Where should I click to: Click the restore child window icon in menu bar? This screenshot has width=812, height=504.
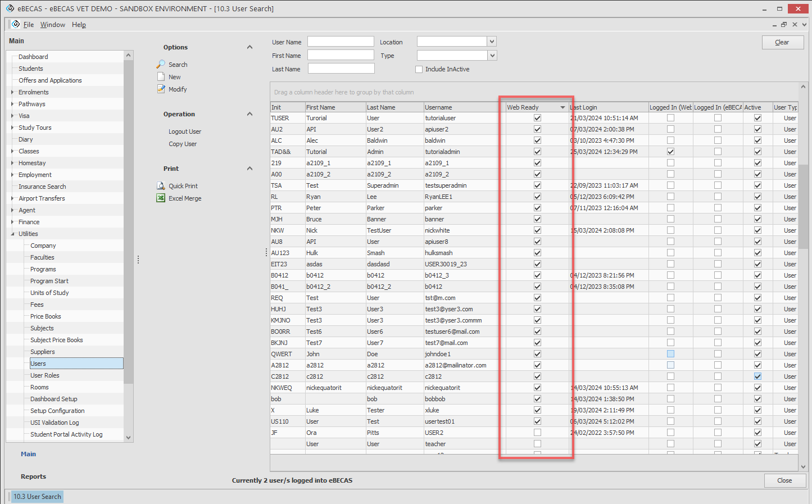pyautogui.click(x=784, y=25)
